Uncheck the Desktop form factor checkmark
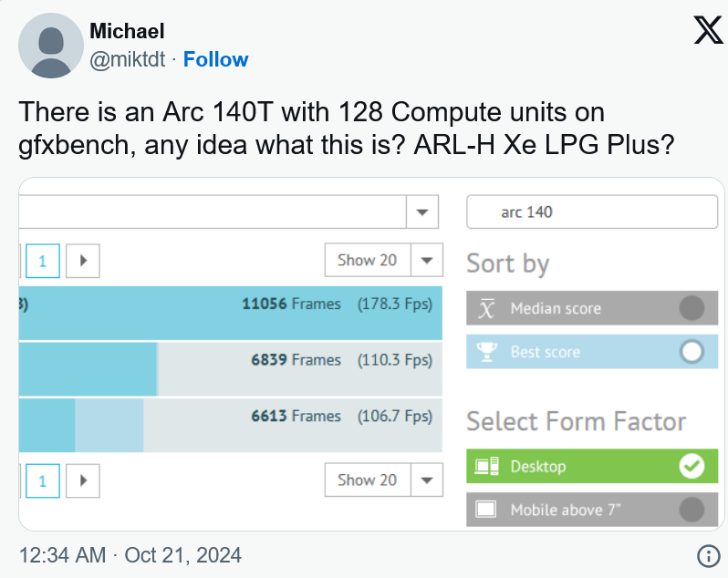Viewport: 728px width, 578px height. pos(692,466)
